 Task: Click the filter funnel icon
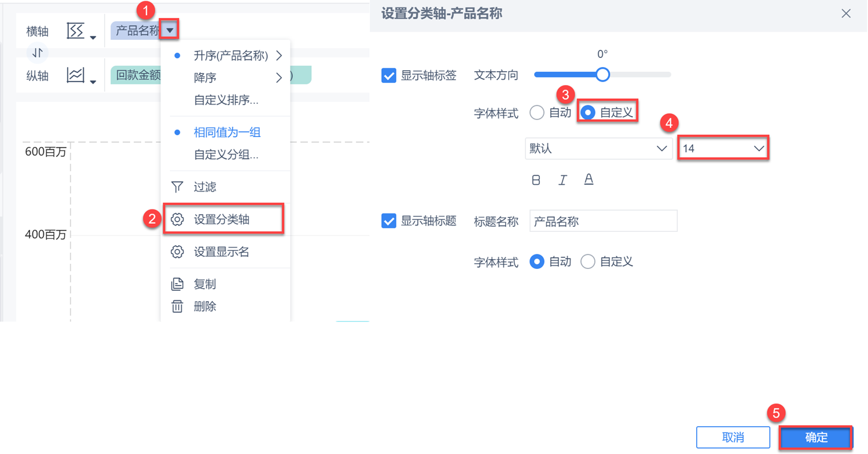coord(178,187)
